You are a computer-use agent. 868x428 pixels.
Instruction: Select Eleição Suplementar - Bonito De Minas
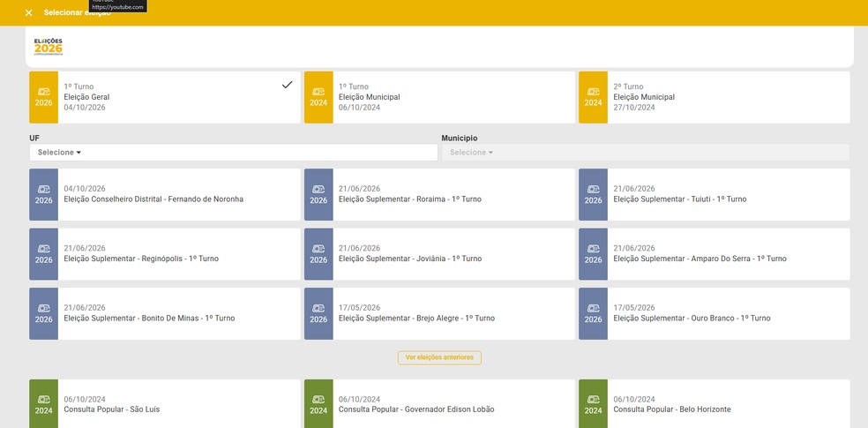(165, 313)
